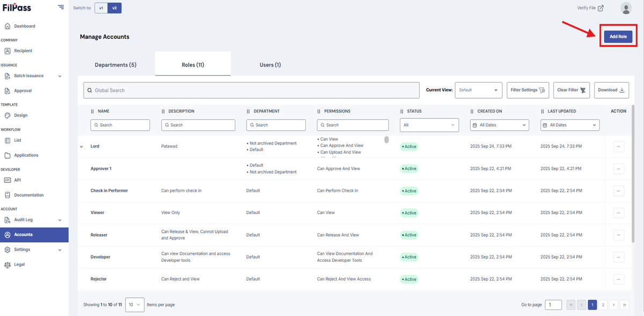The width and height of the screenshot is (644, 316).
Task: Open action menu for Releaser row
Action: tap(618, 235)
